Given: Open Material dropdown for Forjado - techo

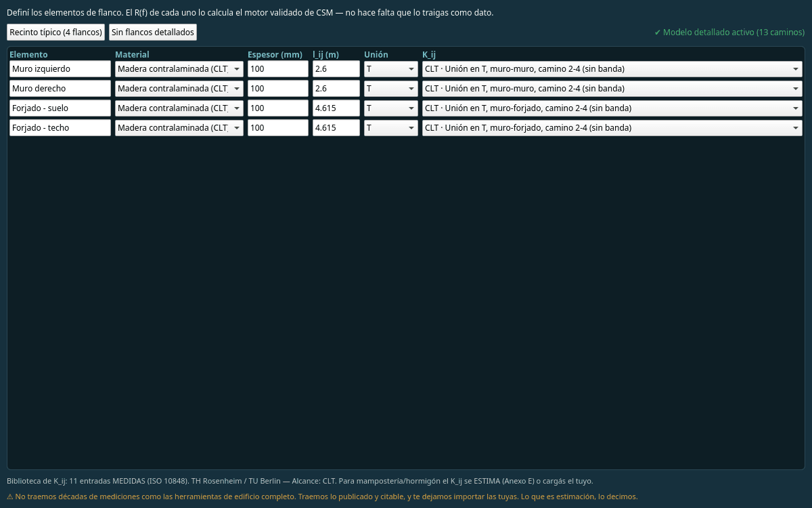Looking at the screenshot, I should [179, 127].
